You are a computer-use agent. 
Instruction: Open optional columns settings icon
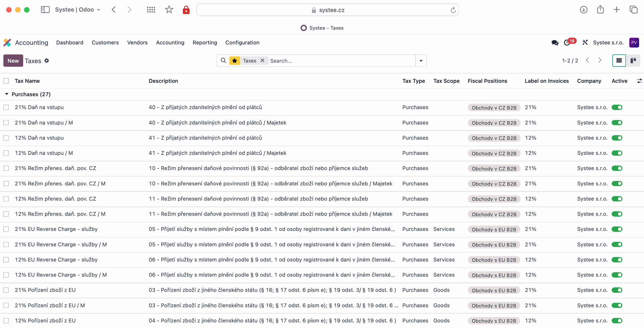tap(639, 81)
